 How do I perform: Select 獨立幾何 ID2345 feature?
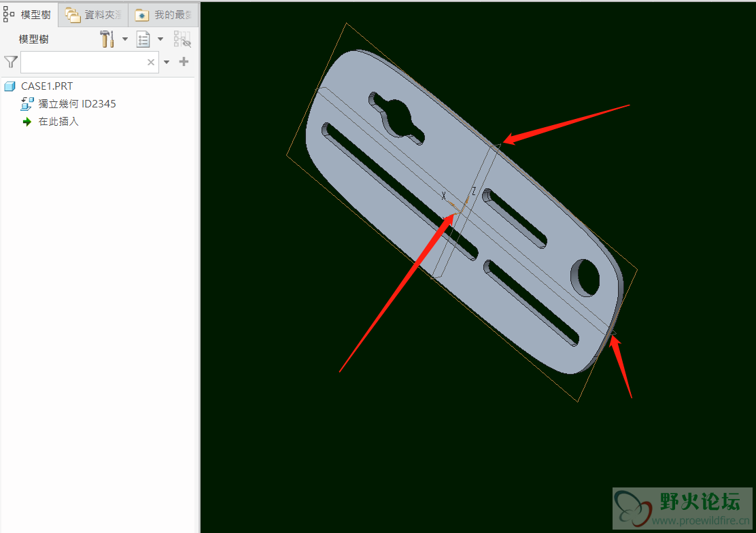point(77,104)
